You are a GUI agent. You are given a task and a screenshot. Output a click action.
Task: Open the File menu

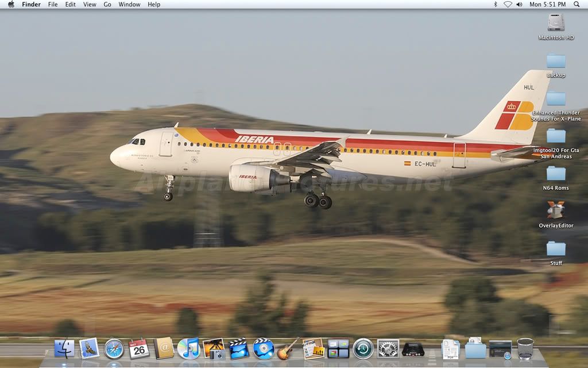tap(53, 4)
